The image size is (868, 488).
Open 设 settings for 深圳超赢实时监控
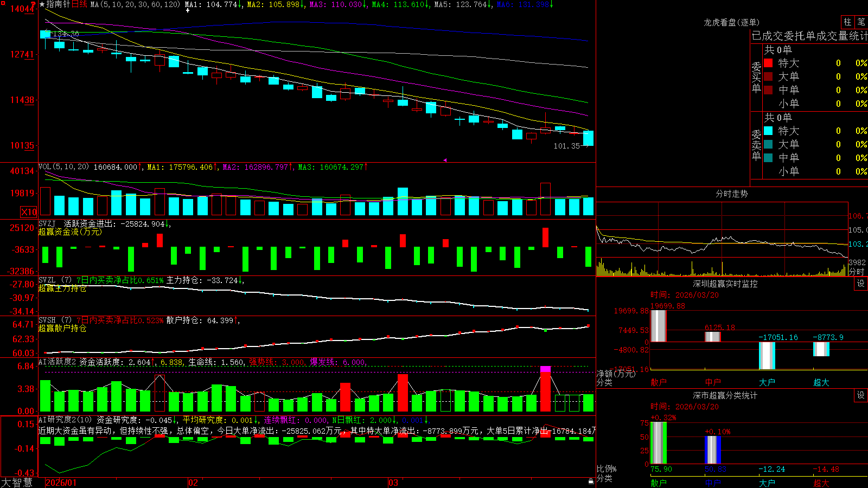pyautogui.click(x=861, y=284)
